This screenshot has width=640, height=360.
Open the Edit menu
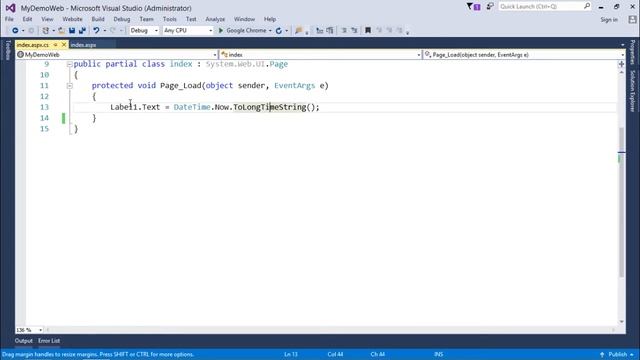point(27,19)
